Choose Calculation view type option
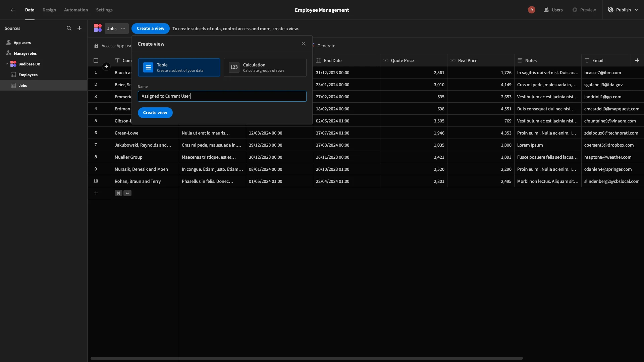The image size is (644, 362). [x=265, y=67]
